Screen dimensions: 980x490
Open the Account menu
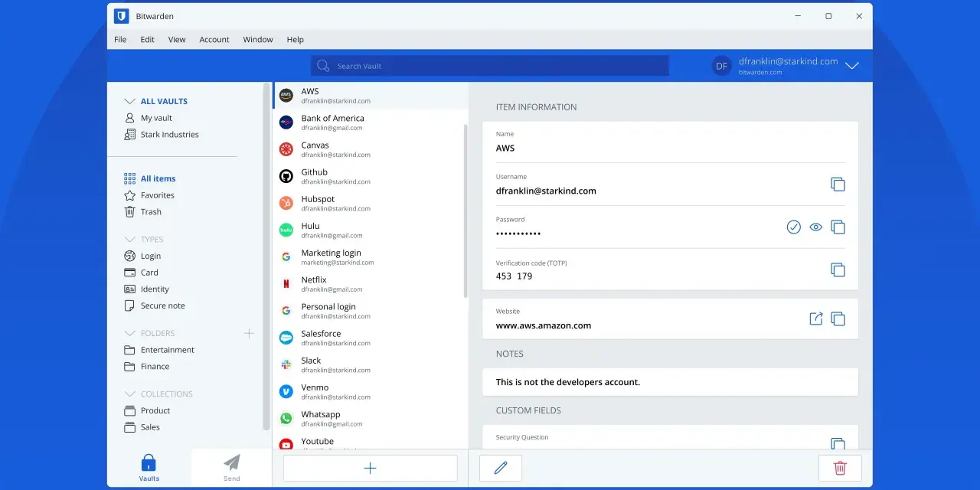pos(214,40)
